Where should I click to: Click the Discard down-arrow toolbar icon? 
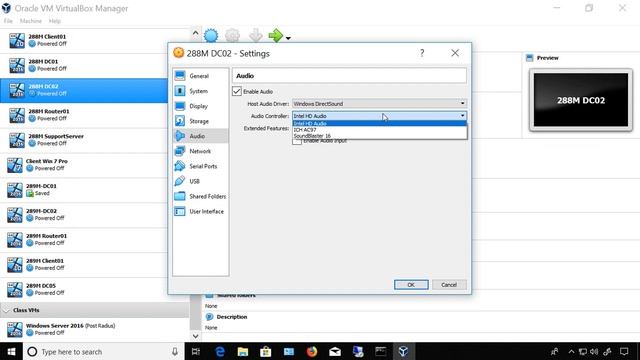pos(256,36)
